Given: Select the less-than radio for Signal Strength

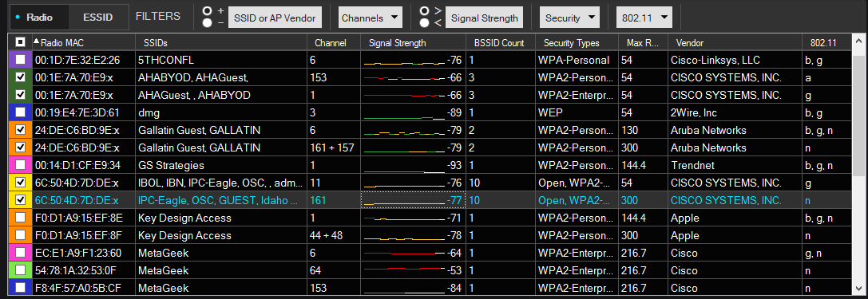Looking at the screenshot, I should point(425,22).
